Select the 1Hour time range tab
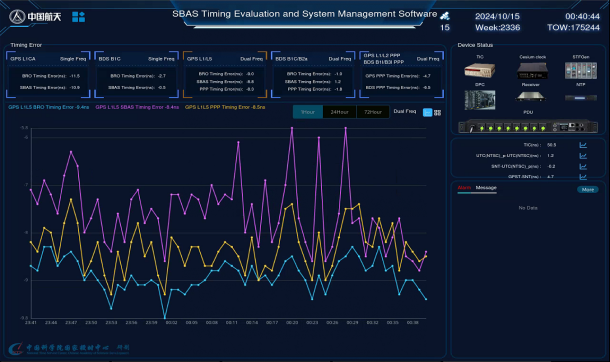The height and width of the screenshot is (362, 610). click(308, 112)
